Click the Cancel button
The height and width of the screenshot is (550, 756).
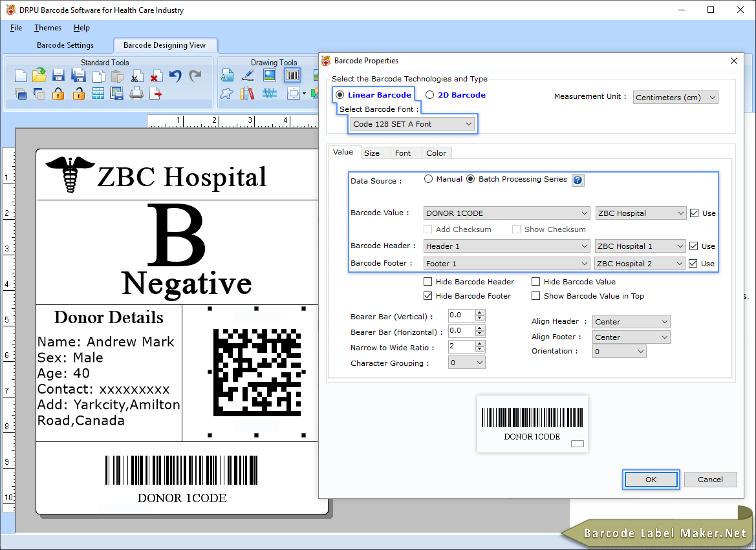click(710, 479)
